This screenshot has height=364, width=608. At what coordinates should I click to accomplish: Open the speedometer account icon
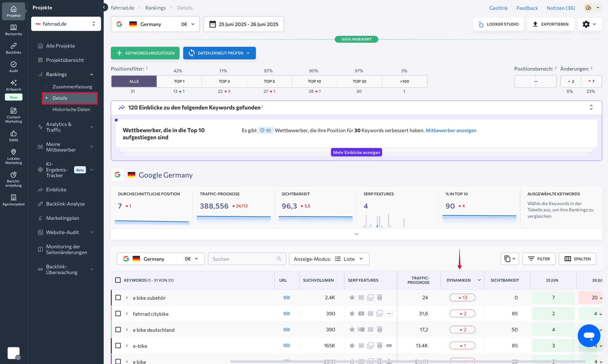589,8
